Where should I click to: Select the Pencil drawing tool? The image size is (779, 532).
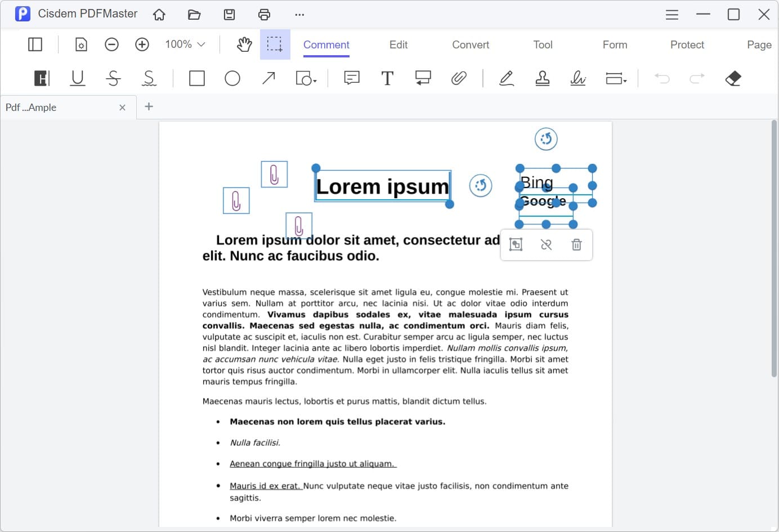coord(506,78)
